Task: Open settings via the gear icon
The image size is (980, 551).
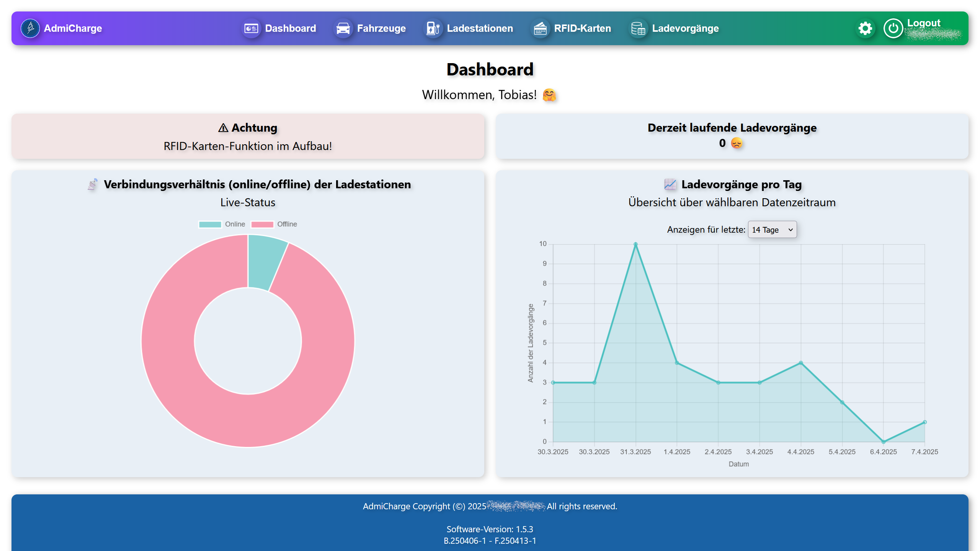Action: click(x=865, y=28)
